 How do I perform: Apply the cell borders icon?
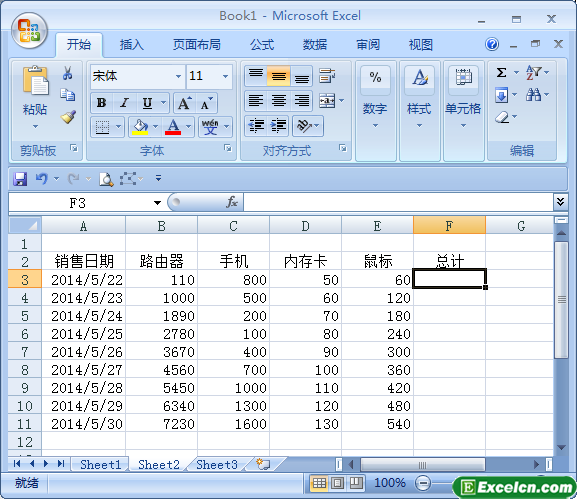pos(102,127)
